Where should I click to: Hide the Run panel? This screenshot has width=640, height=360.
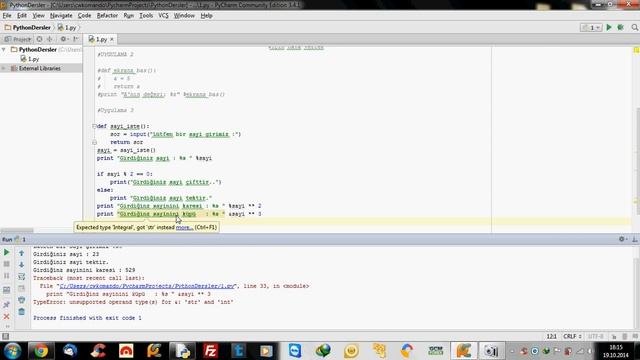point(635,239)
